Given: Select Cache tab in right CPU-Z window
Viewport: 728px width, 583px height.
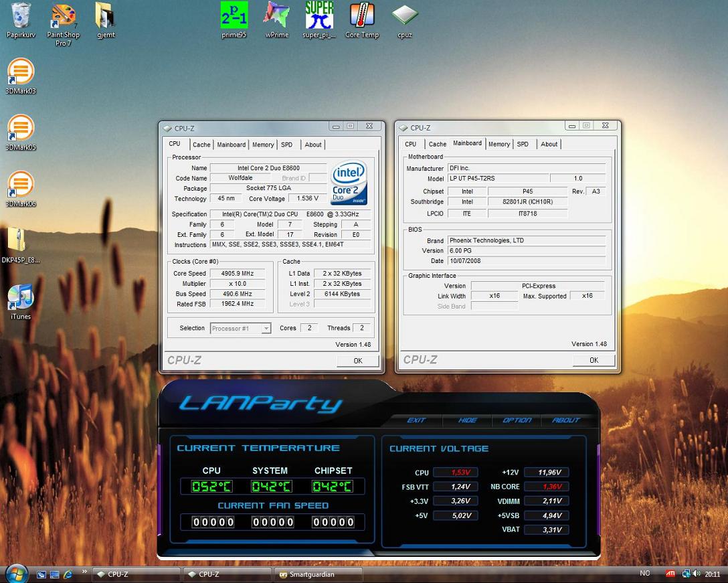Looking at the screenshot, I should click(438, 145).
